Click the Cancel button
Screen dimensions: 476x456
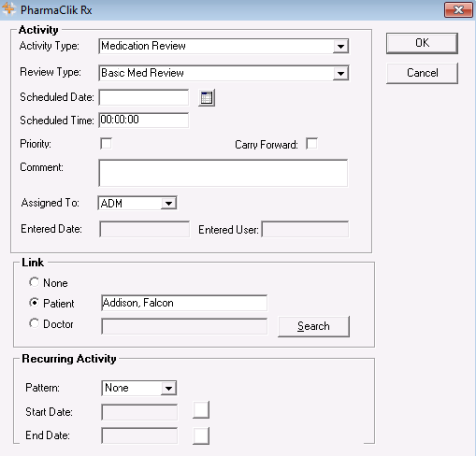point(422,73)
